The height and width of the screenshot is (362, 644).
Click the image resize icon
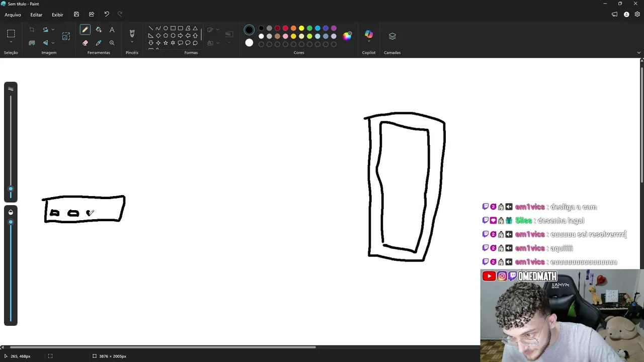click(x=66, y=36)
